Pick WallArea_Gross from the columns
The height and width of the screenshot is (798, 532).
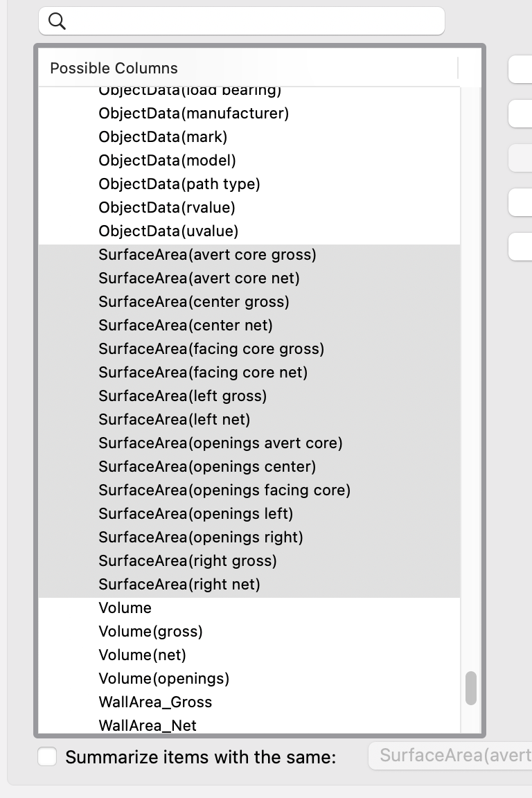pos(155,702)
